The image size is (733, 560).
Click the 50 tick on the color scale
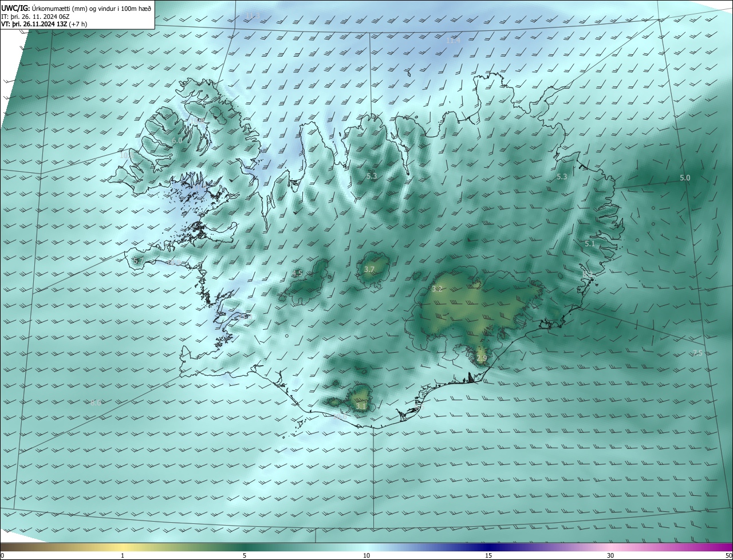pyautogui.click(x=728, y=555)
